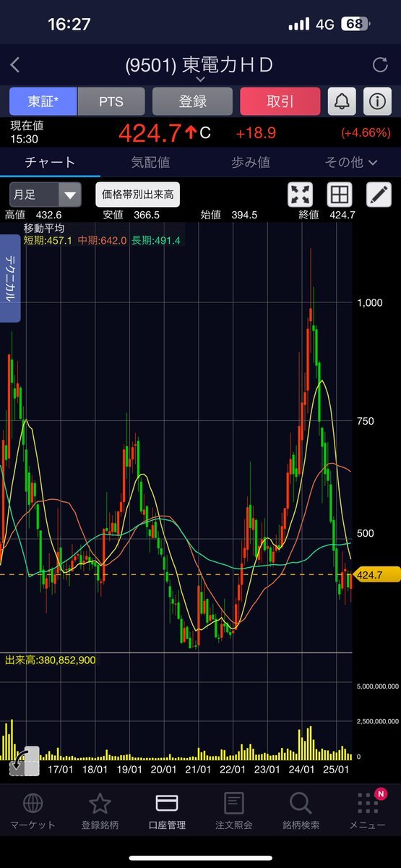
Task: Refresh the stock quote data
Action: (x=380, y=65)
